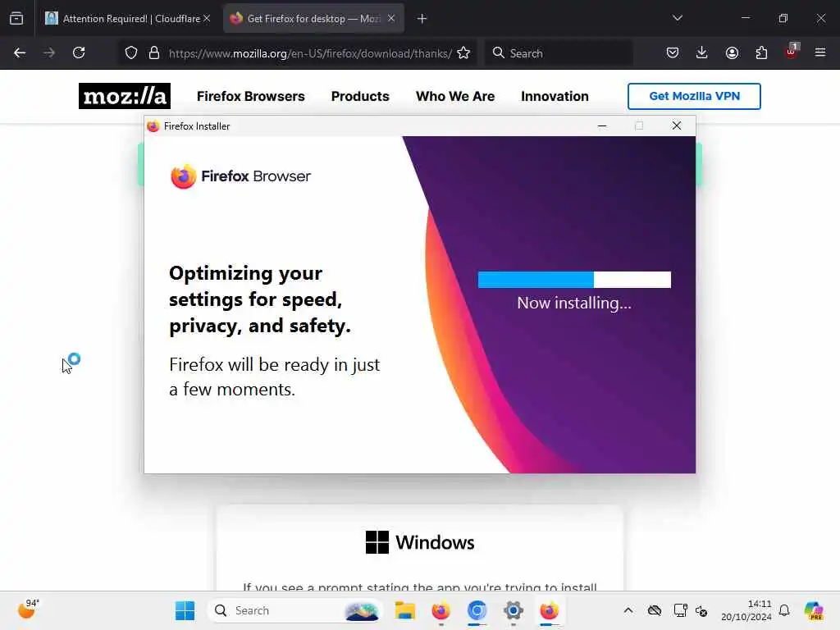This screenshot has height=630, width=840.
Task: Open the Extensions puzzle icon
Action: pyautogui.click(x=761, y=53)
